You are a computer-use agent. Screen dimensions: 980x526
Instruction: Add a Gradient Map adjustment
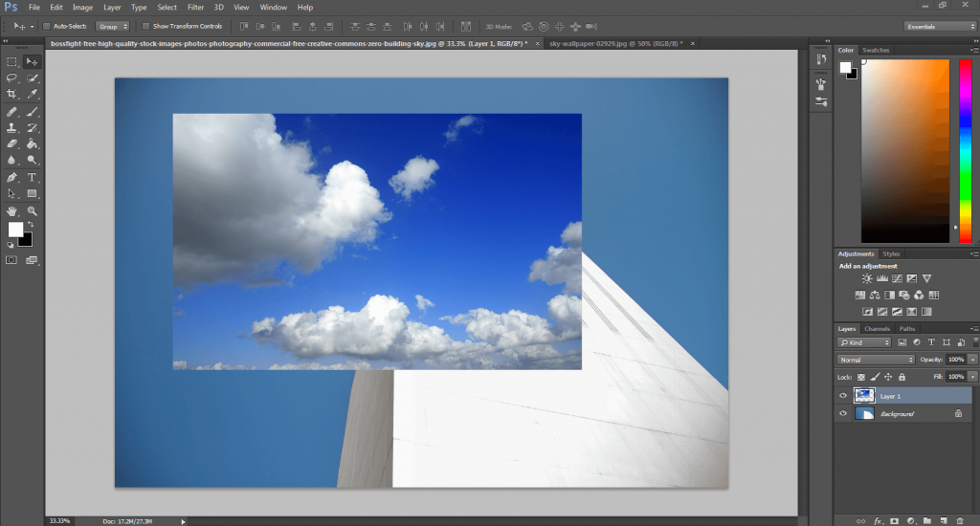926,311
